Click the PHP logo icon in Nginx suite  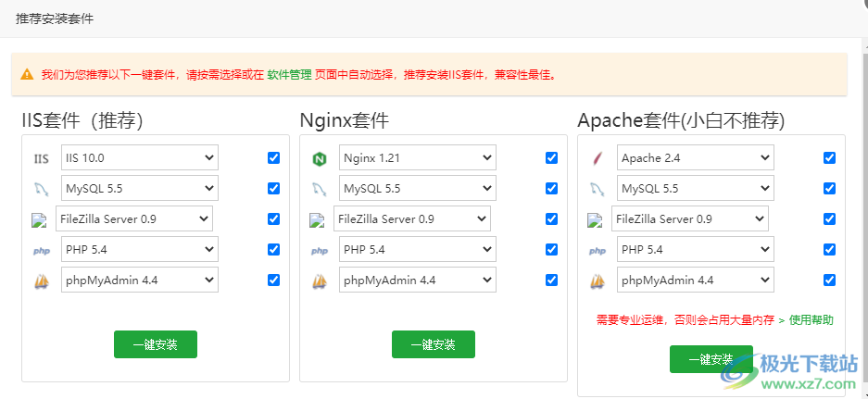[320, 251]
